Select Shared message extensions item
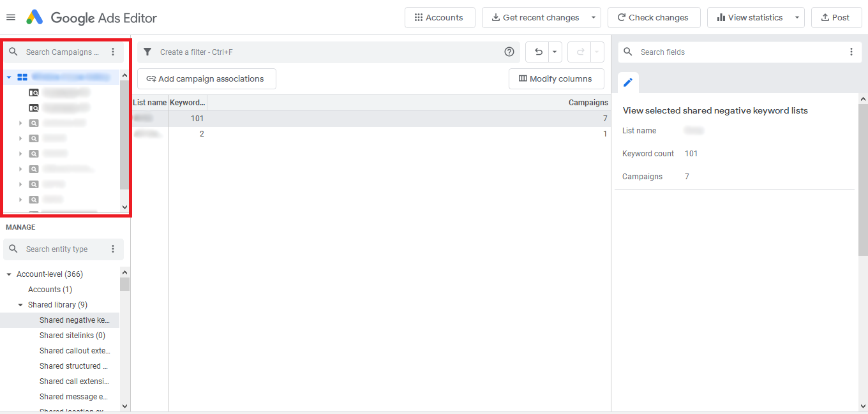Image resolution: width=868 pixels, height=414 pixels. click(74, 397)
